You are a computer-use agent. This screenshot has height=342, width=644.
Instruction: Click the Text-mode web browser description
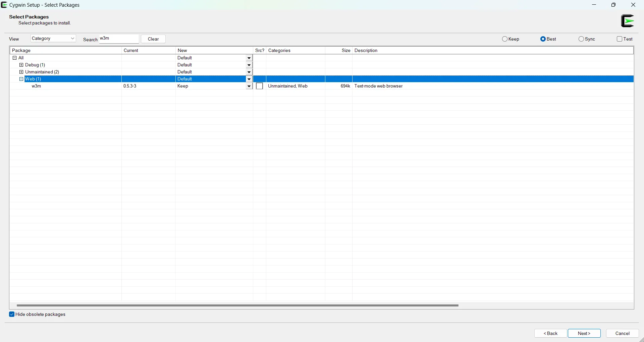[379, 86]
